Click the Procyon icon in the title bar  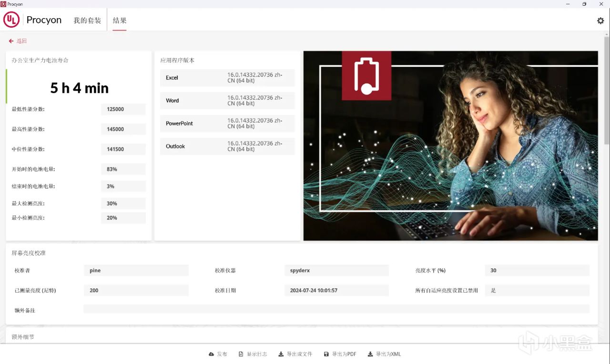3,4
